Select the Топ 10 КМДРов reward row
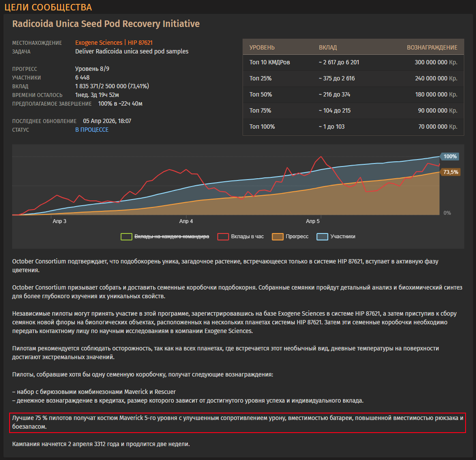Image resolution: width=476 pixels, height=460 pixels. pyautogui.click(x=353, y=62)
